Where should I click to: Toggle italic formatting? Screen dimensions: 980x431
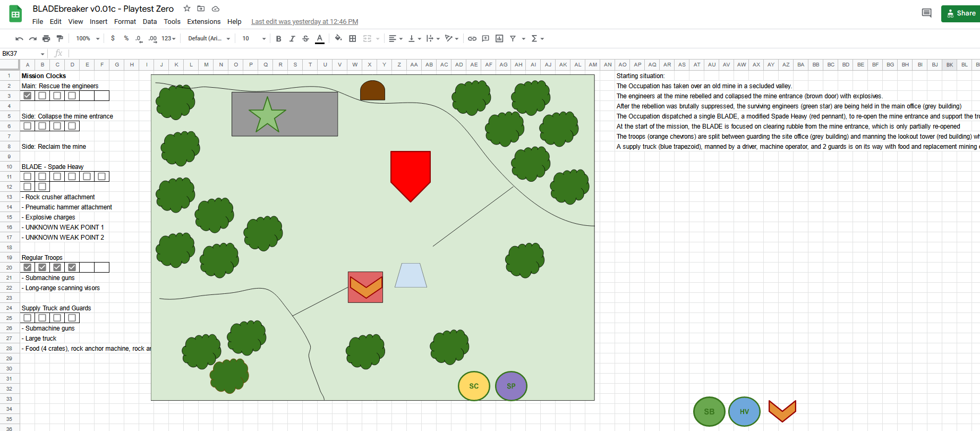tap(292, 38)
